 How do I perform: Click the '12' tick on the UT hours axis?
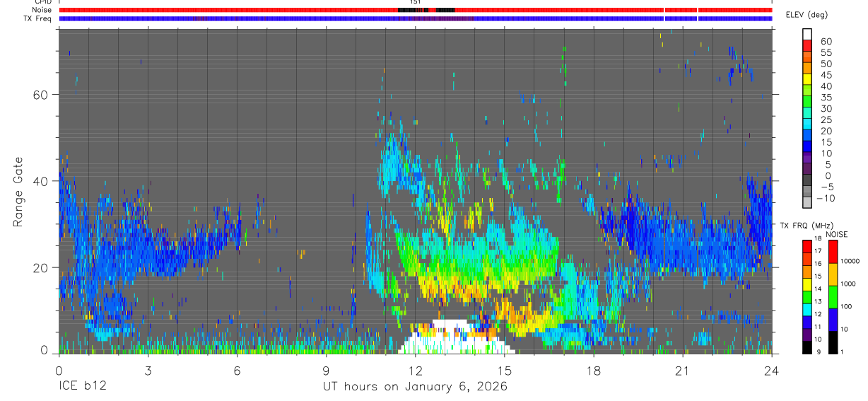click(416, 371)
